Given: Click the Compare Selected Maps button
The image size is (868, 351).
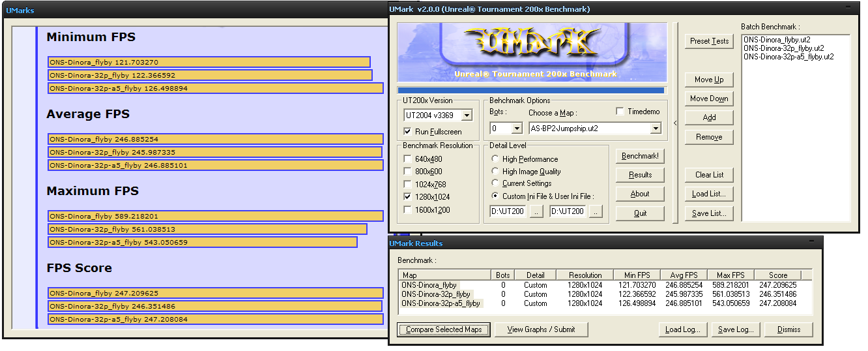Looking at the screenshot, I should (443, 329).
